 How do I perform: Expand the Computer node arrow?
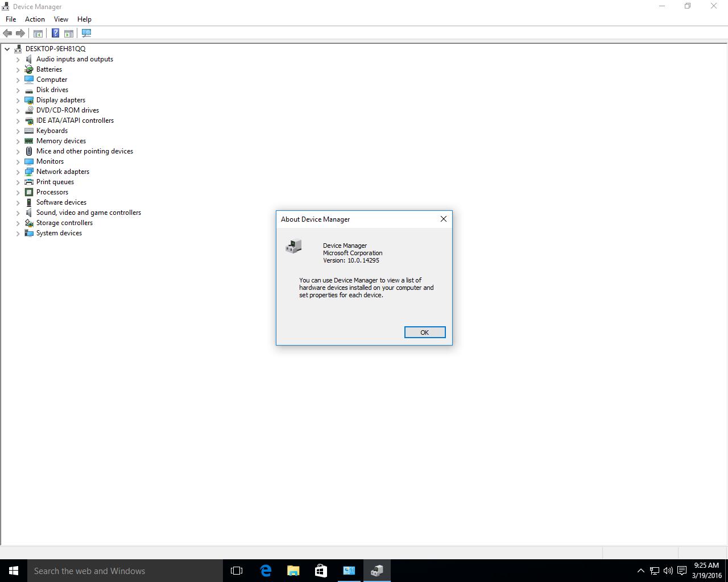click(x=18, y=80)
